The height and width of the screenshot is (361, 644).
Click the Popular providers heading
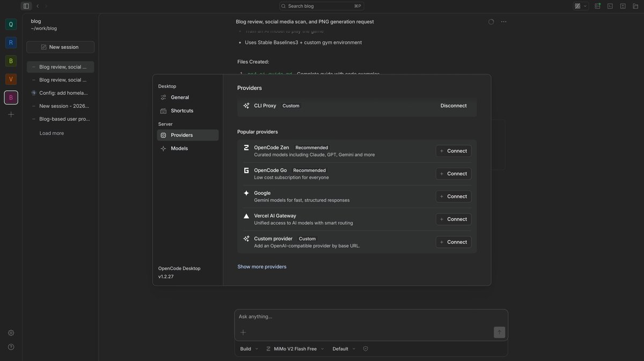tap(258, 132)
